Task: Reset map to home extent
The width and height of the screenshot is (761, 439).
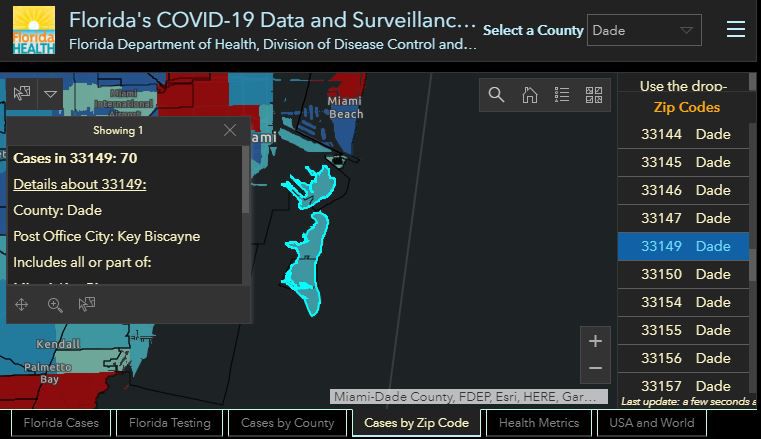Action: coord(529,95)
